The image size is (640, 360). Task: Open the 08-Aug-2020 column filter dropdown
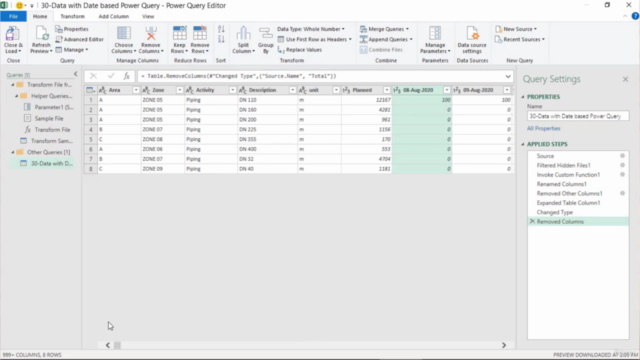coord(447,90)
